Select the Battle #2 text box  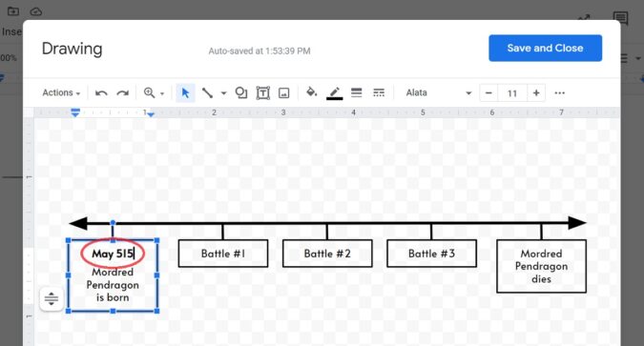click(x=327, y=254)
